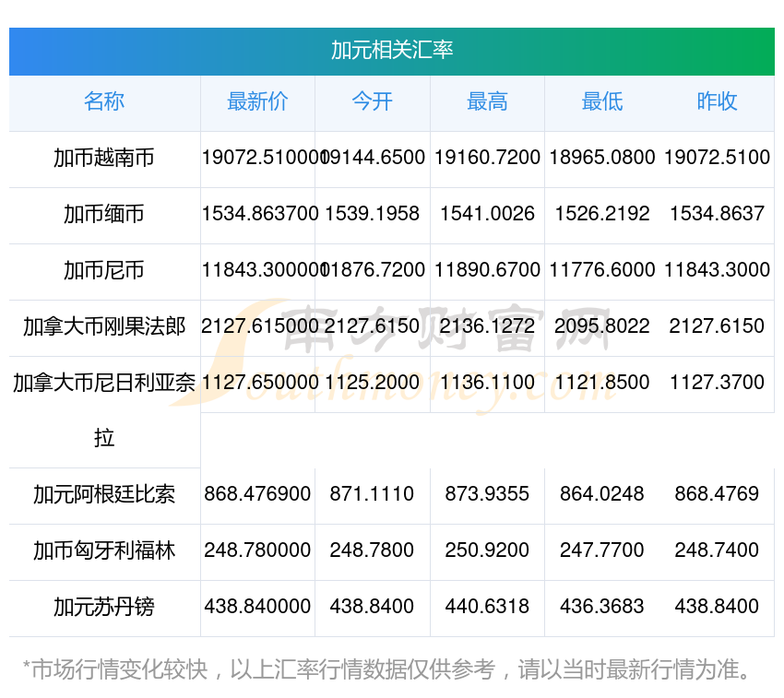Click the 11890.6700 high value
Screen dimensions: 784x698
(x=488, y=270)
